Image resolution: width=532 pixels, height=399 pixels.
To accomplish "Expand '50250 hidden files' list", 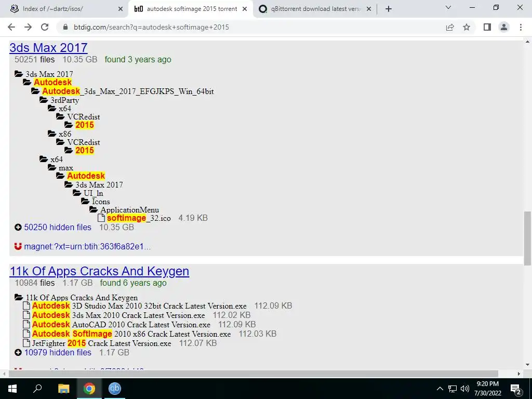I will tap(58, 228).
